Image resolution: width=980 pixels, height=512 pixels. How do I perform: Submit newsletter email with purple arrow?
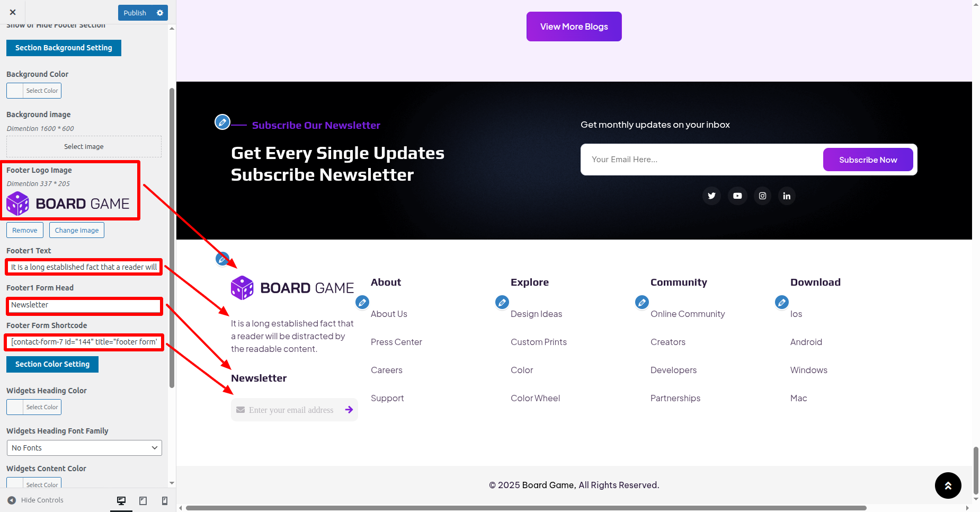[349, 410]
